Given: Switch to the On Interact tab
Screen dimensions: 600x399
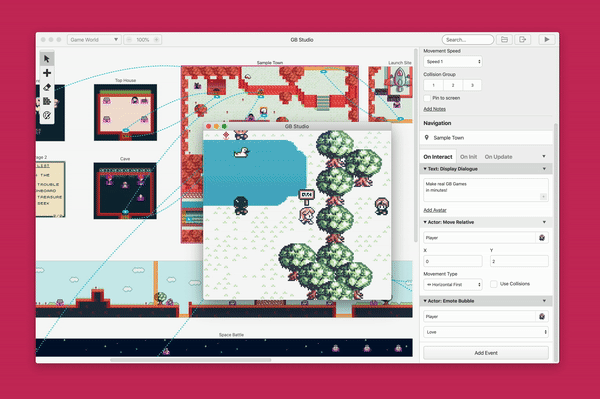Looking at the screenshot, I should pyautogui.click(x=438, y=157).
